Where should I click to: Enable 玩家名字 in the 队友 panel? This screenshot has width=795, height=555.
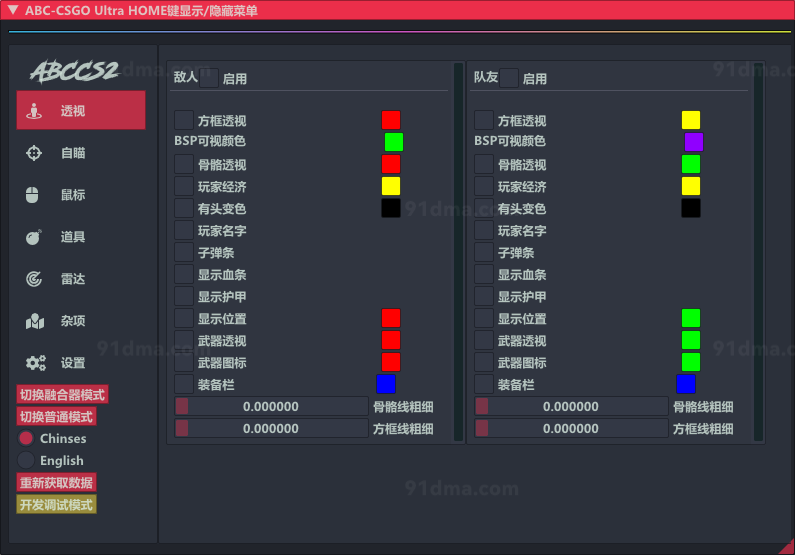pyautogui.click(x=484, y=231)
